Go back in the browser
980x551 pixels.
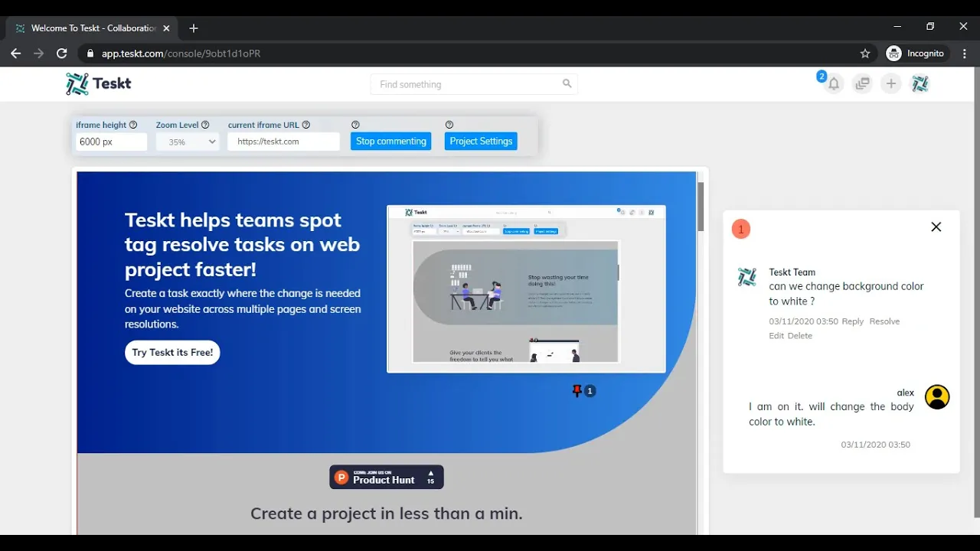16,54
